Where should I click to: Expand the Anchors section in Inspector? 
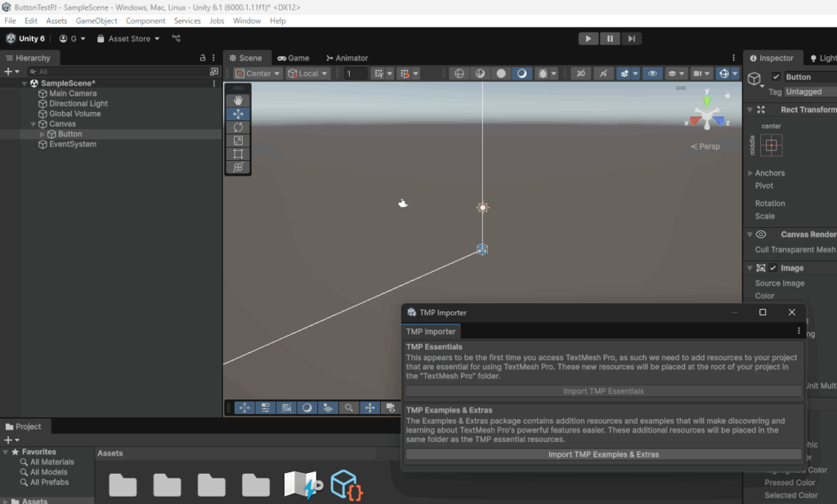[x=750, y=173]
